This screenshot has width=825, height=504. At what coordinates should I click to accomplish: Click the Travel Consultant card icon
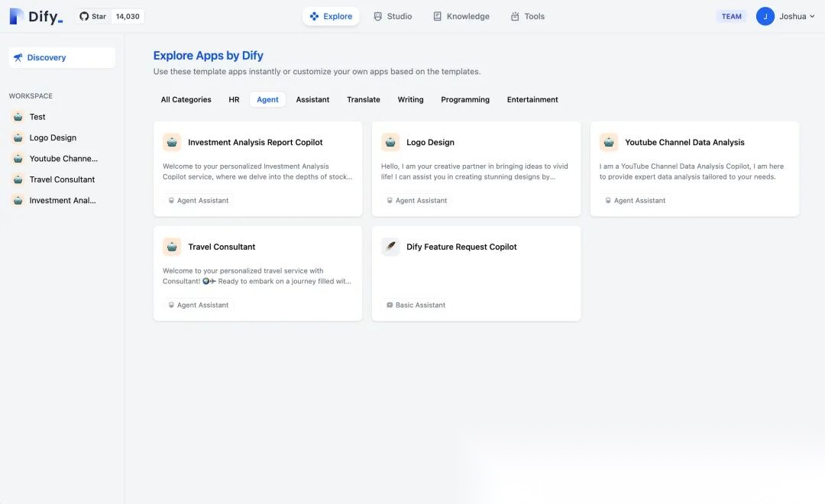(x=172, y=247)
